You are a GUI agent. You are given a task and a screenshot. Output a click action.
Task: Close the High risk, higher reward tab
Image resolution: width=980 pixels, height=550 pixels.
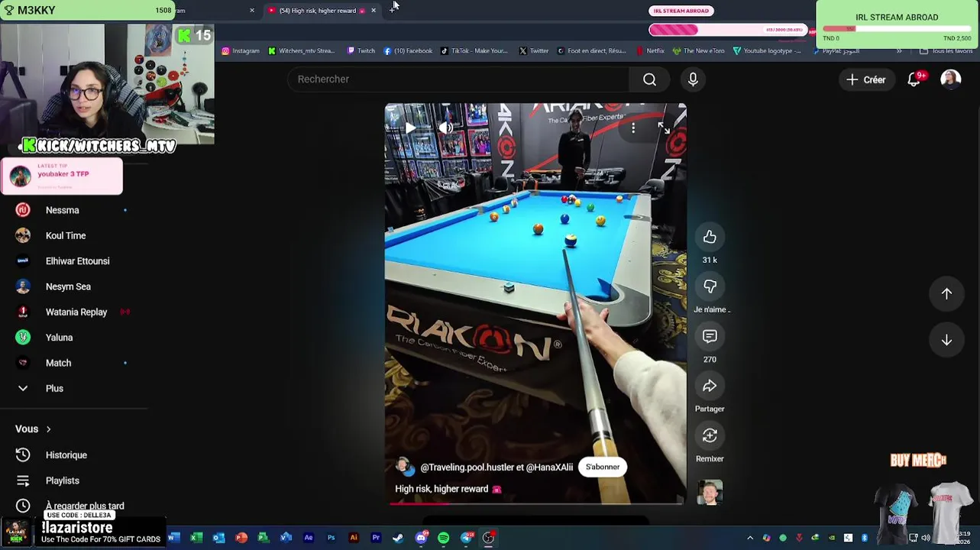point(374,11)
